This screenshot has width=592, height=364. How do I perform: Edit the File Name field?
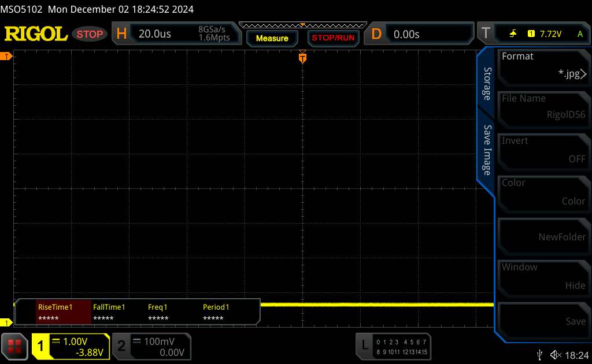[543, 107]
